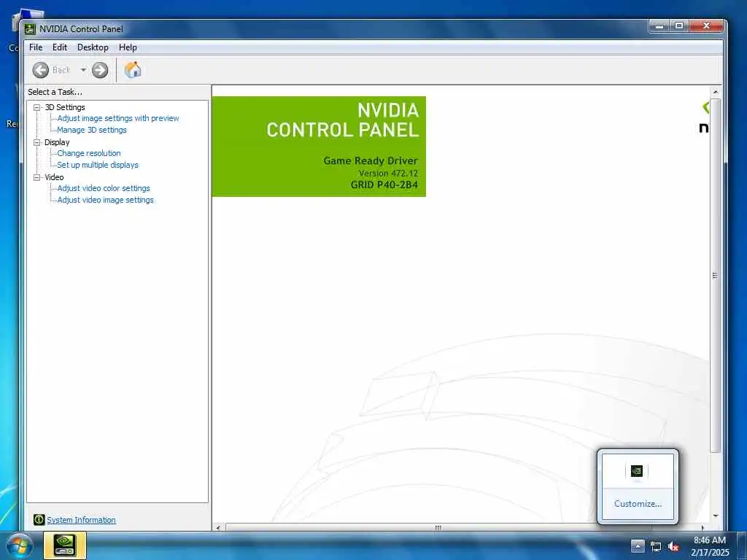Open Set up multiple displays
The height and width of the screenshot is (560, 747).
click(x=98, y=165)
